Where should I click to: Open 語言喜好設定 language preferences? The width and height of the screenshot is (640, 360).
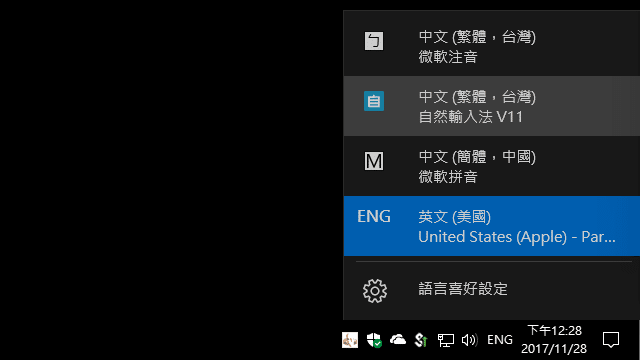pyautogui.click(x=491, y=290)
